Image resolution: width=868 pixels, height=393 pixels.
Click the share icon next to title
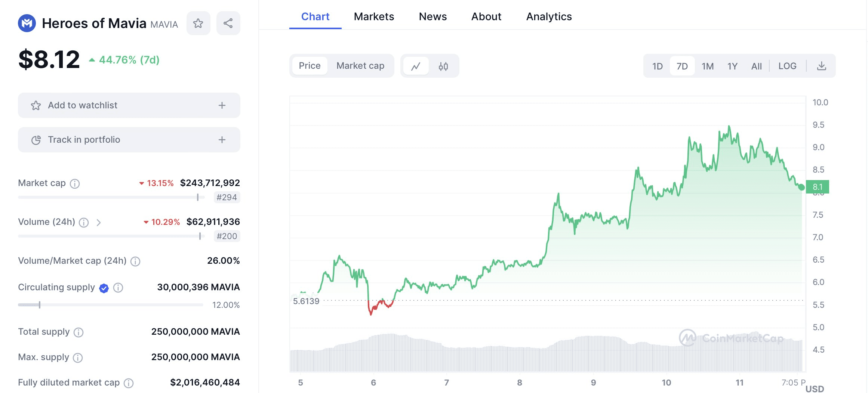pos(228,24)
